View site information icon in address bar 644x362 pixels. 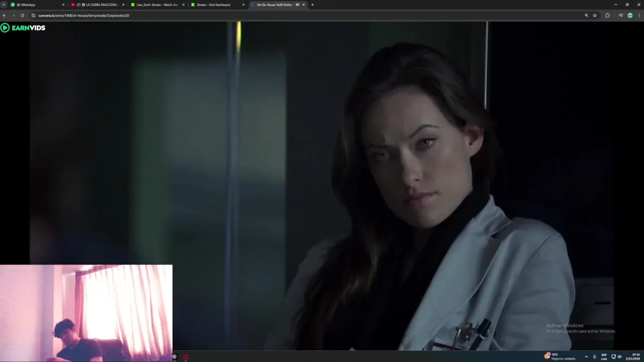coord(33,16)
